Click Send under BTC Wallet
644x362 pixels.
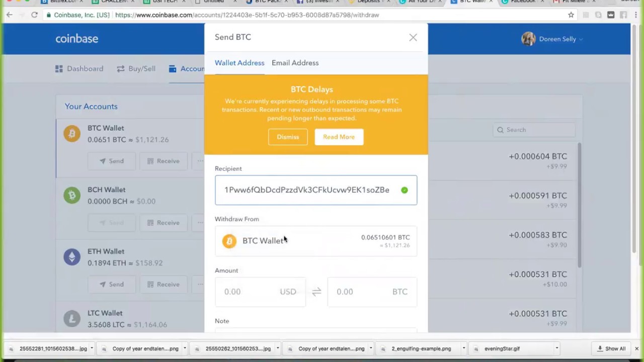(112, 161)
